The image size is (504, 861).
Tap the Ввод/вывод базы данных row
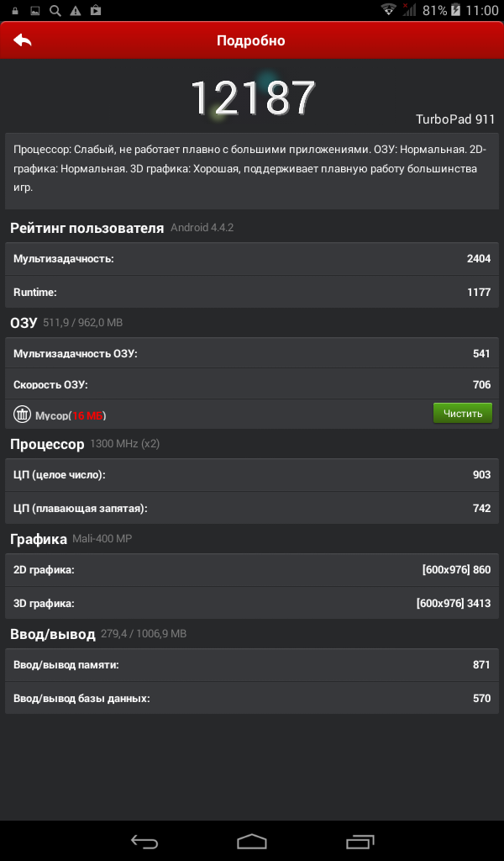(252, 699)
